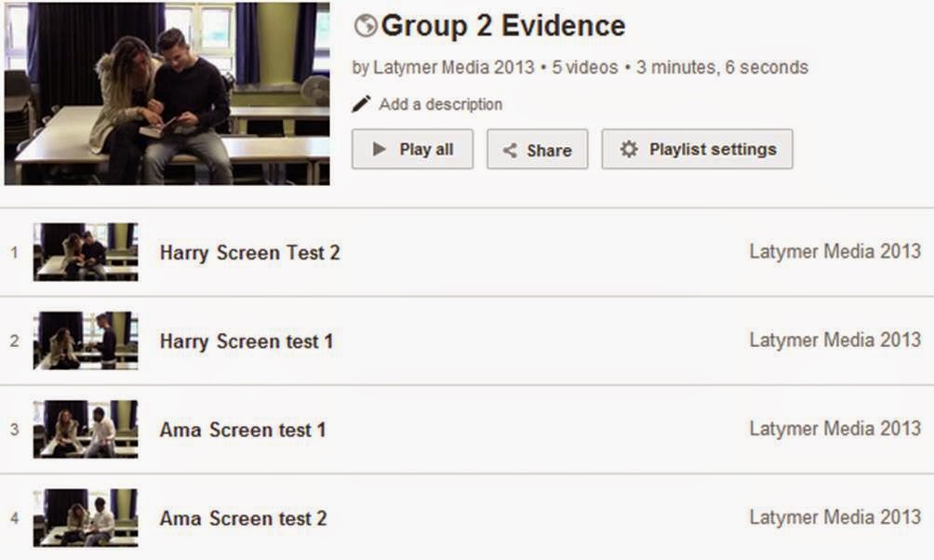Open the large playlist cover thumbnail
The width and height of the screenshot is (934, 560).
coord(167,93)
